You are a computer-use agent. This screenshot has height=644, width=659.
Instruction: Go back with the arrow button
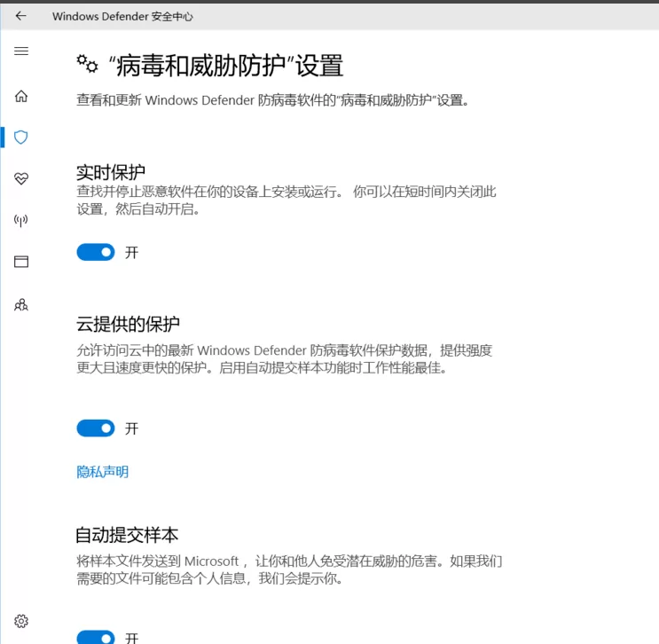[20, 16]
